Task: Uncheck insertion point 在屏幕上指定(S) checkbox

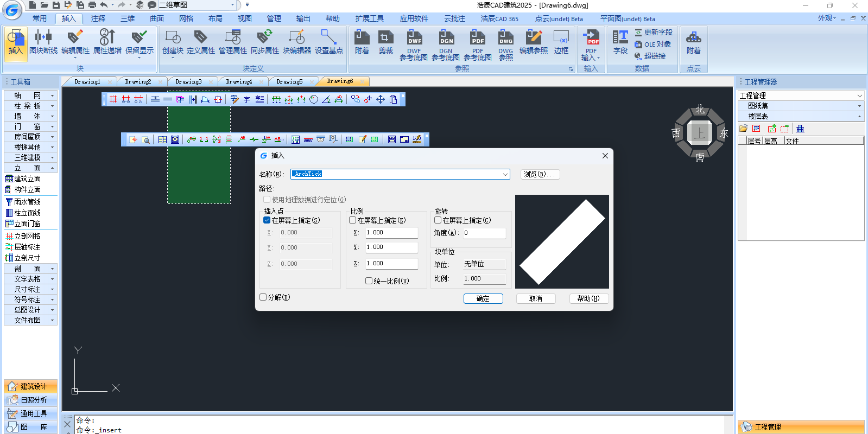Action: coord(267,220)
